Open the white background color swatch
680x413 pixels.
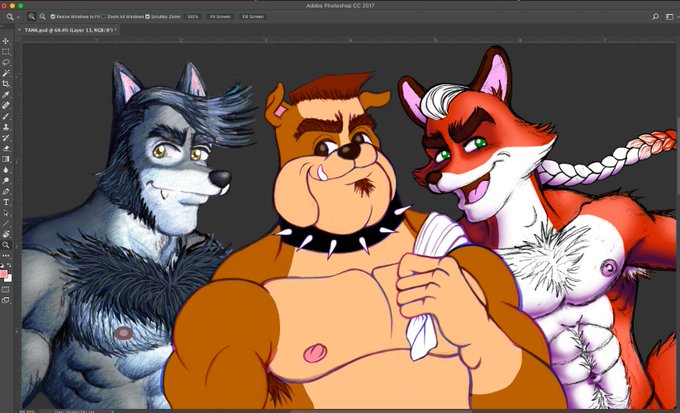point(9,279)
